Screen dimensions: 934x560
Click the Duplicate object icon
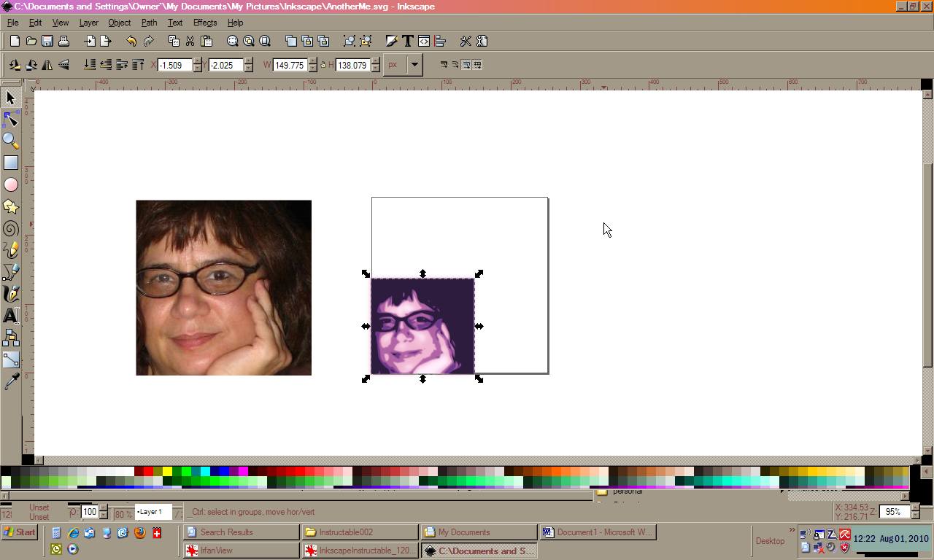pyautogui.click(x=291, y=41)
